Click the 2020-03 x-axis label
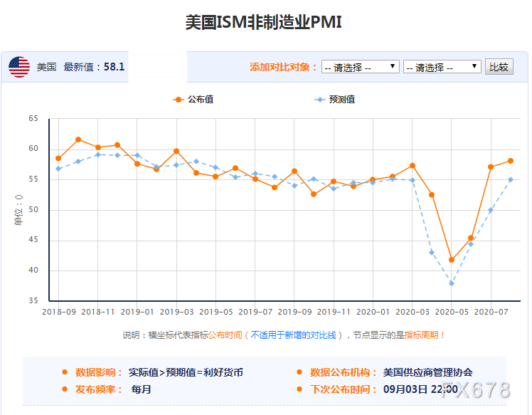The width and height of the screenshot is (532, 415). point(413,312)
